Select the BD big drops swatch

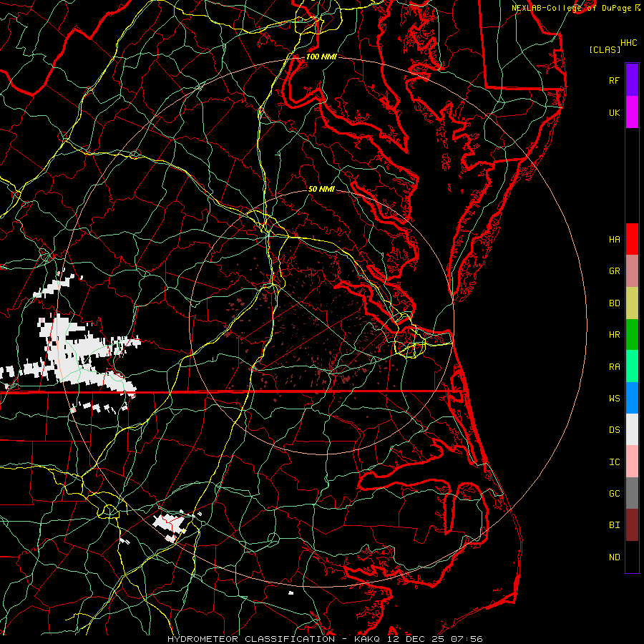tap(632, 303)
